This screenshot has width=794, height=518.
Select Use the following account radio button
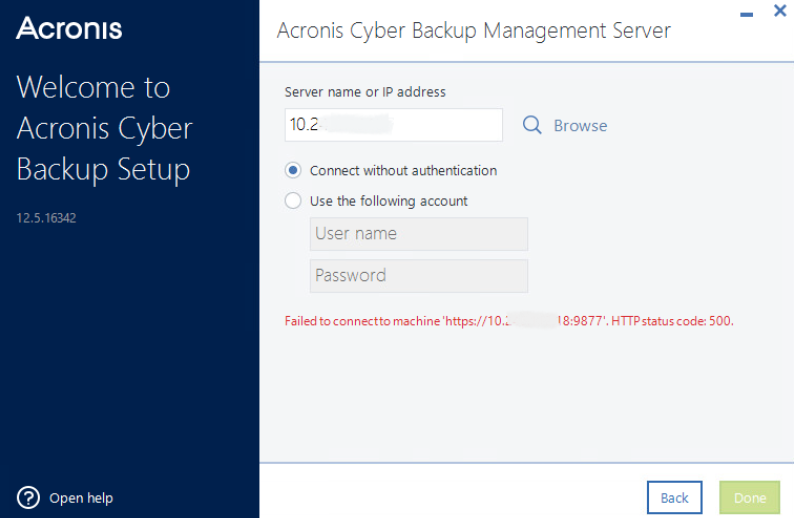tap(293, 201)
